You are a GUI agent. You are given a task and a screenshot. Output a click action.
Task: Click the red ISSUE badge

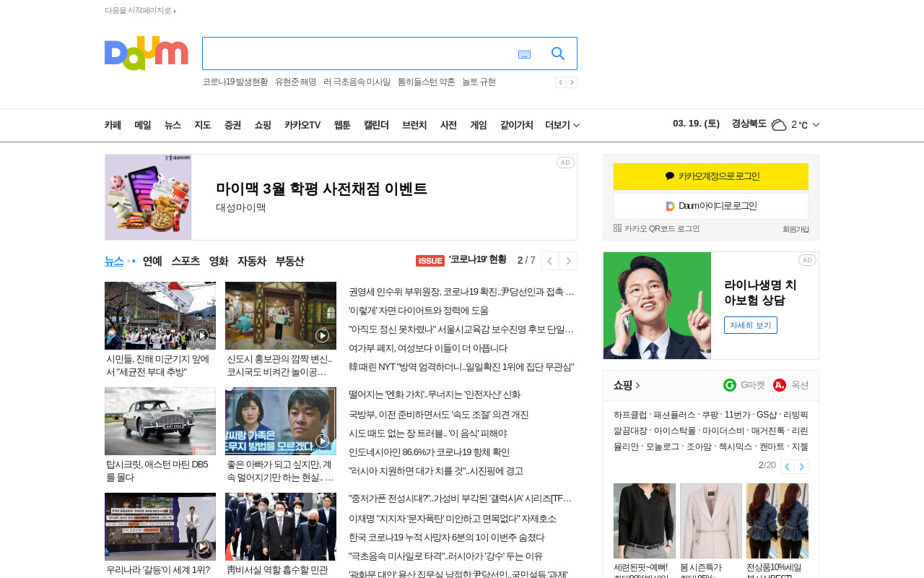(430, 261)
